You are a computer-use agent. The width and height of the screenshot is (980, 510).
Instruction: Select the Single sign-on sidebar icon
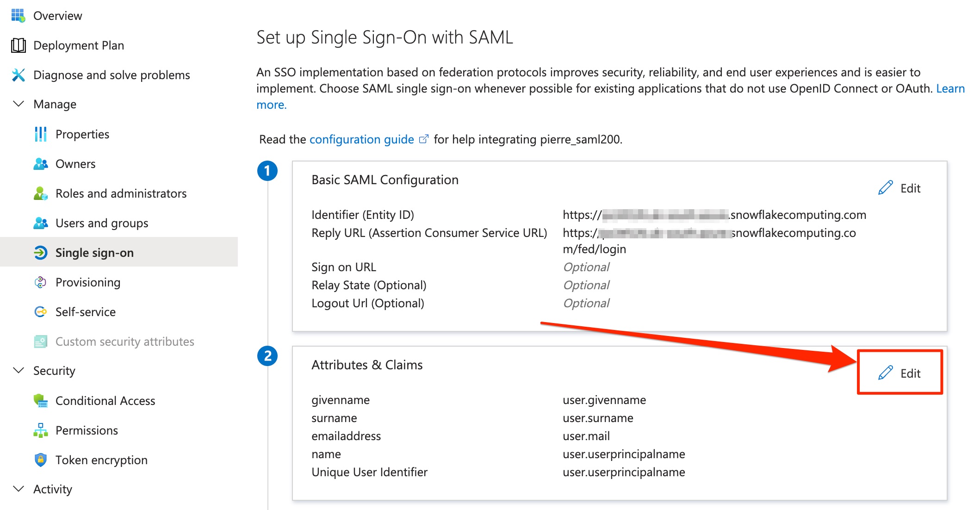point(41,252)
